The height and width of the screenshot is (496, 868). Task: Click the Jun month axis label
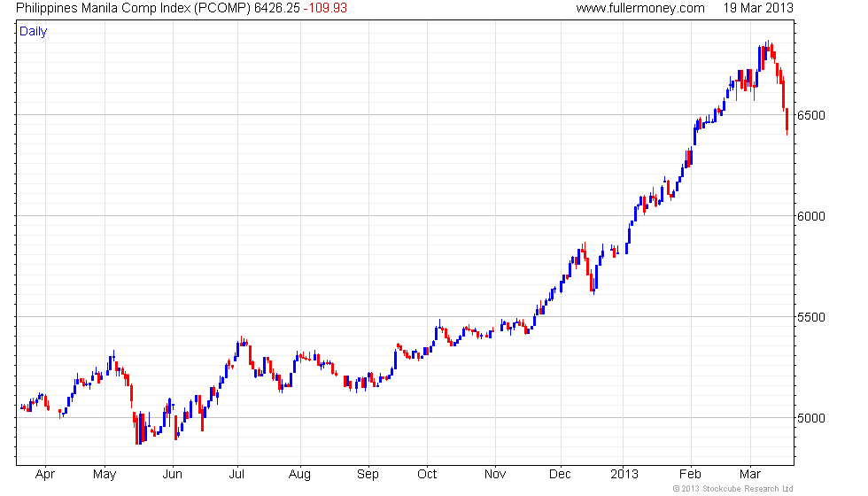(x=172, y=475)
